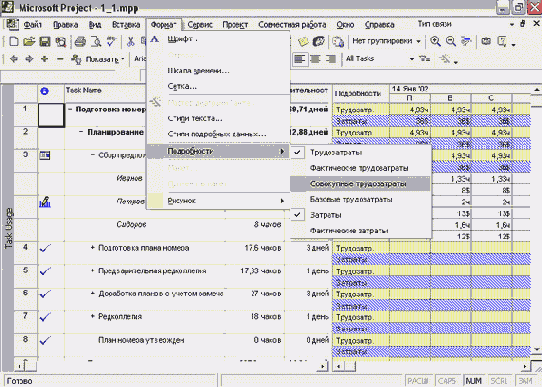
Task: Click the Publish information icon before grouping box
Action: pos(338,42)
